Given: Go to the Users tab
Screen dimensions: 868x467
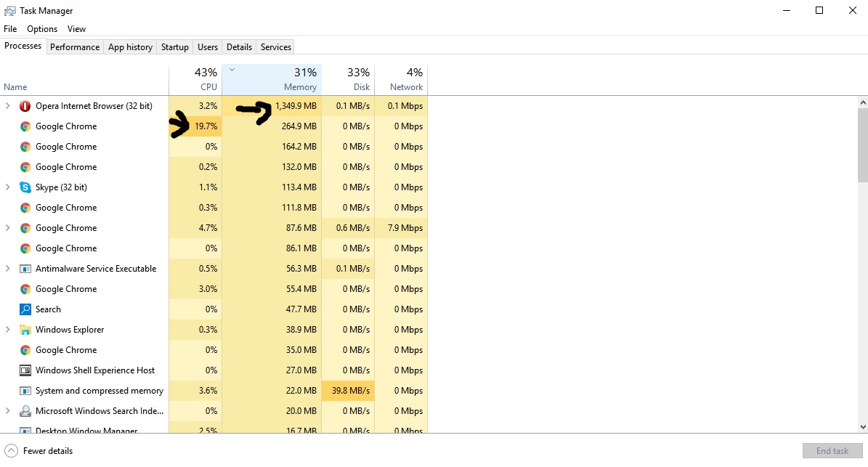Looking at the screenshot, I should [208, 47].
